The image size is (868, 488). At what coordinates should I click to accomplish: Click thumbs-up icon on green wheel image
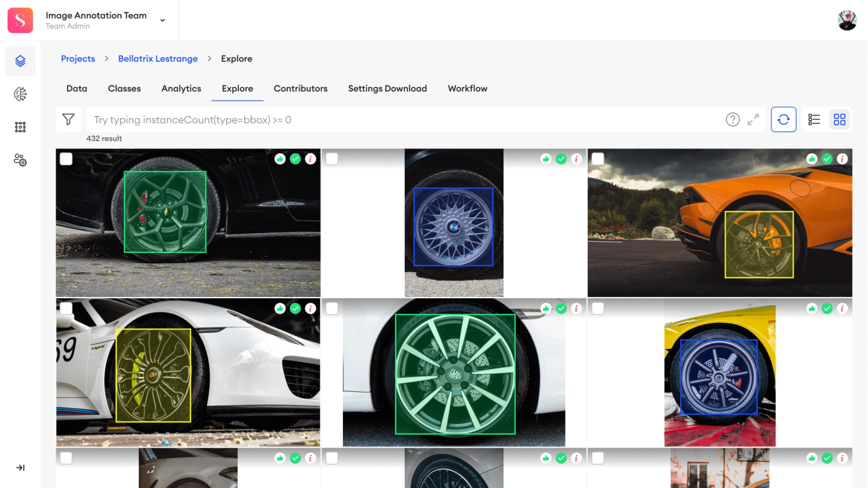click(280, 159)
